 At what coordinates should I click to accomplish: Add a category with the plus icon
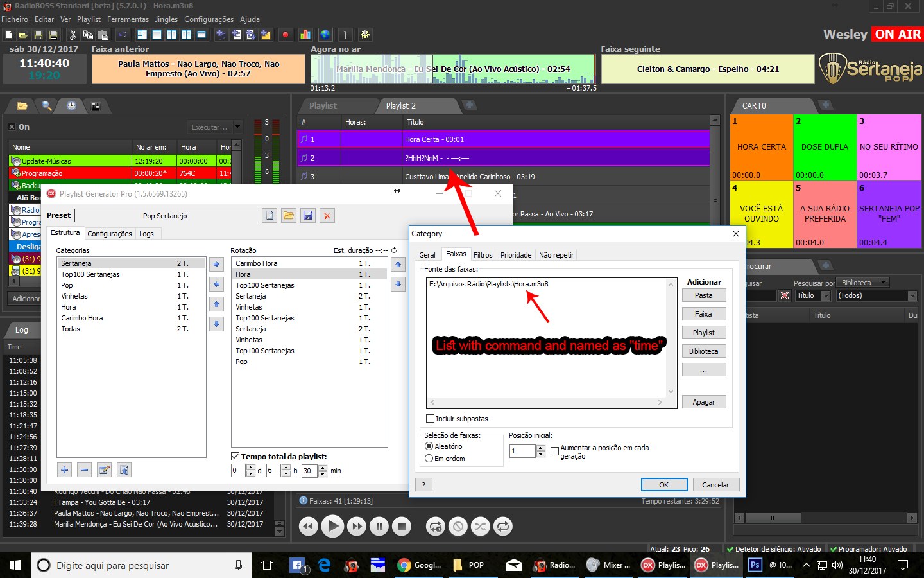pyautogui.click(x=64, y=470)
